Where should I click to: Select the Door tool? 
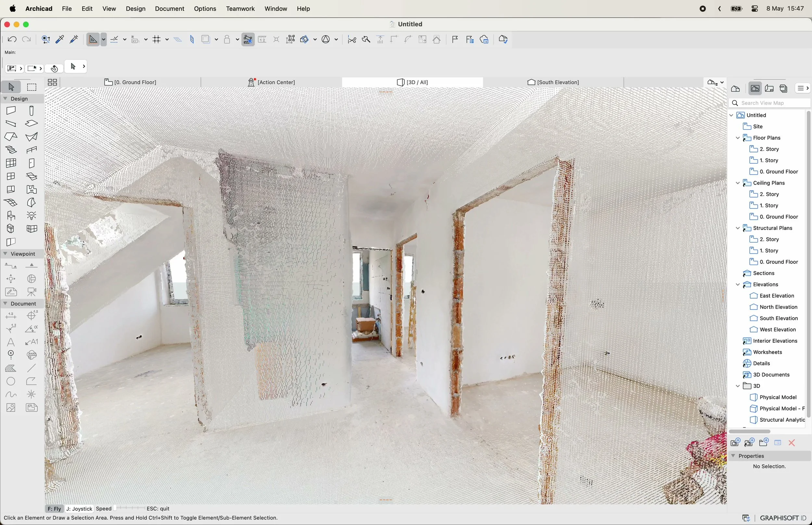(32, 163)
